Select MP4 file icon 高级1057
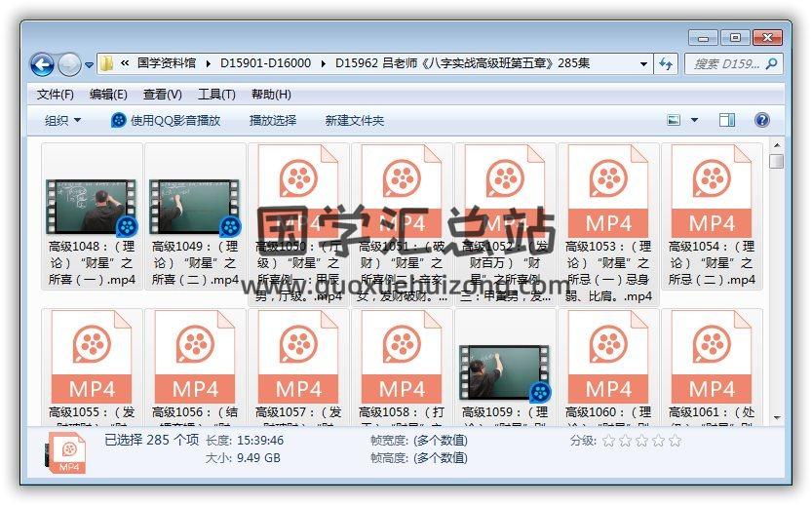 (298, 357)
